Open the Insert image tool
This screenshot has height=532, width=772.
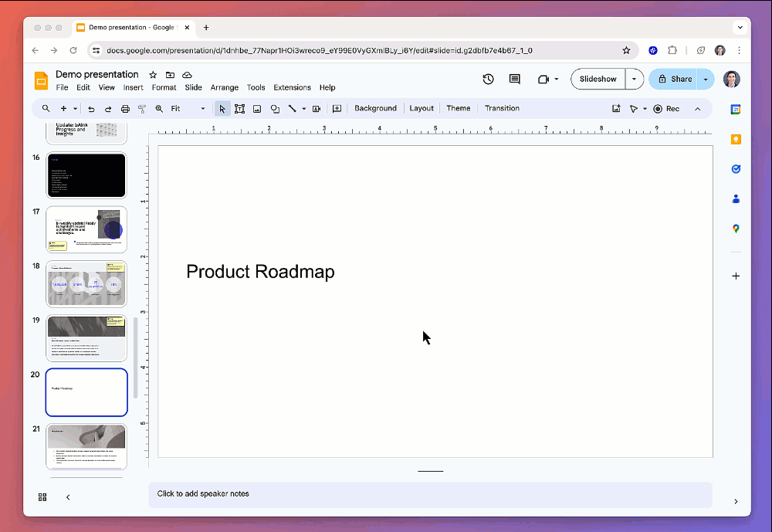pyautogui.click(x=257, y=108)
